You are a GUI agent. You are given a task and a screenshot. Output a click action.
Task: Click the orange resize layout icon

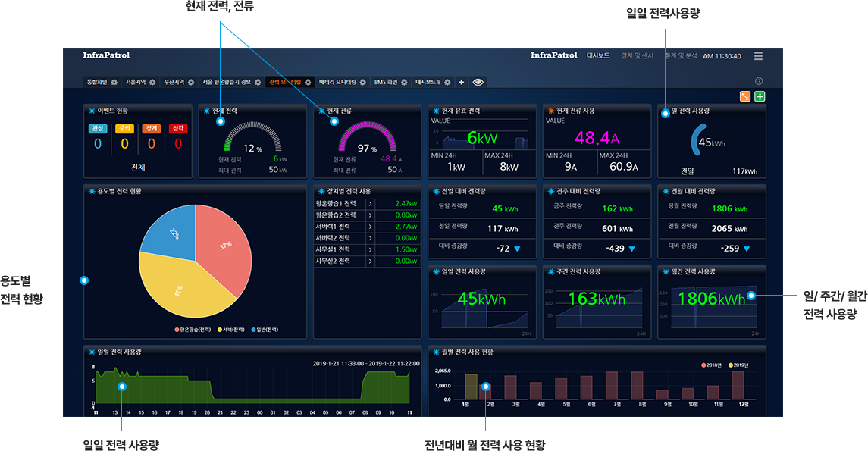pyautogui.click(x=745, y=96)
